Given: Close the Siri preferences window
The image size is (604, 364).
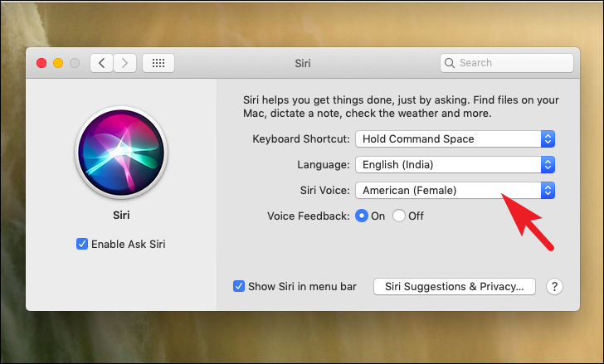Looking at the screenshot, I should coord(41,63).
